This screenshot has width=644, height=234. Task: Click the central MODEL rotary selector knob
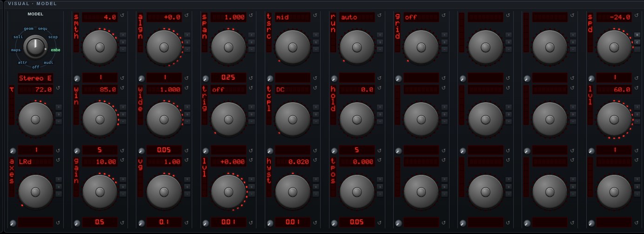tap(35, 46)
